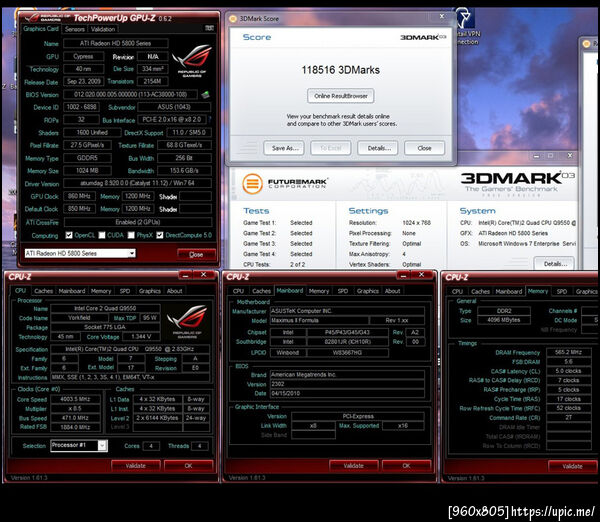
Task: Open the SPD tab in the leftmost CPU-Z window
Action: (125, 291)
